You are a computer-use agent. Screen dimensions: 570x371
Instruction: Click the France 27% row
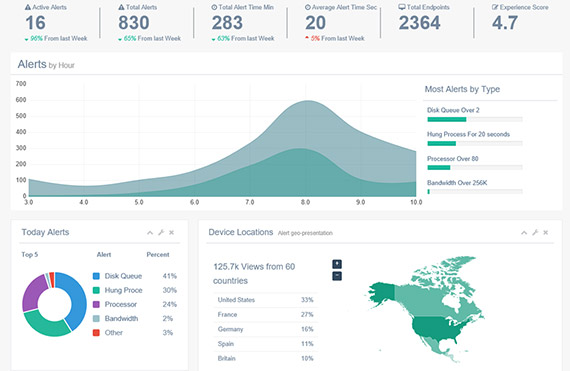point(266,315)
